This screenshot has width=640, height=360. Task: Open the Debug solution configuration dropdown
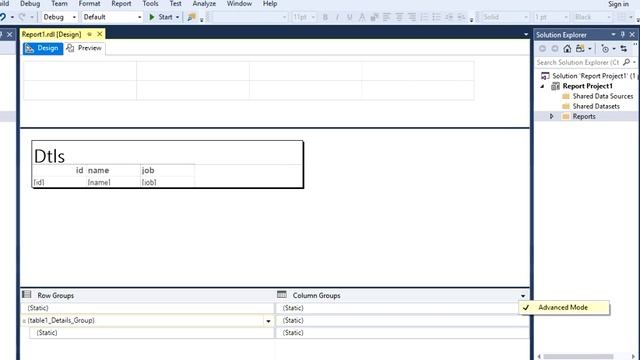(74, 17)
